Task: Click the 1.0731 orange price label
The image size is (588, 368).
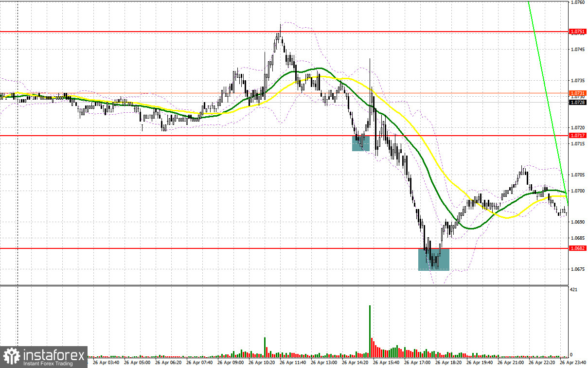Action: (x=578, y=93)
